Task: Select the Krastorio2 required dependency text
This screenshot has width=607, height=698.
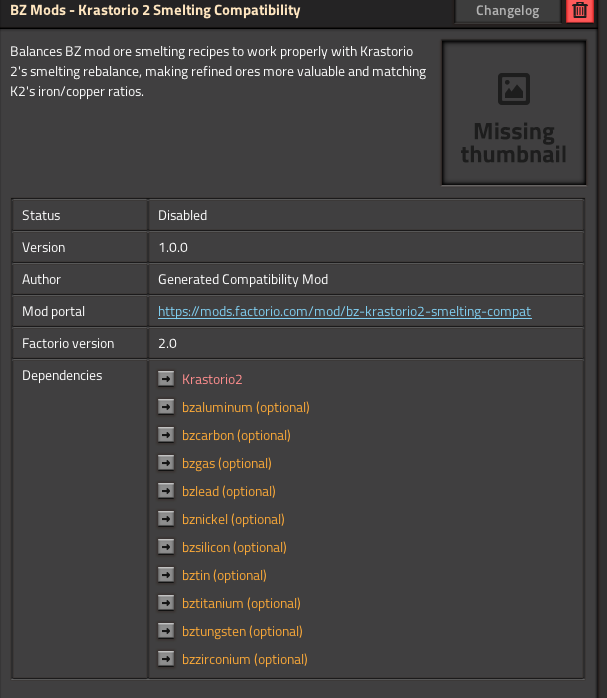Action: 212,379
